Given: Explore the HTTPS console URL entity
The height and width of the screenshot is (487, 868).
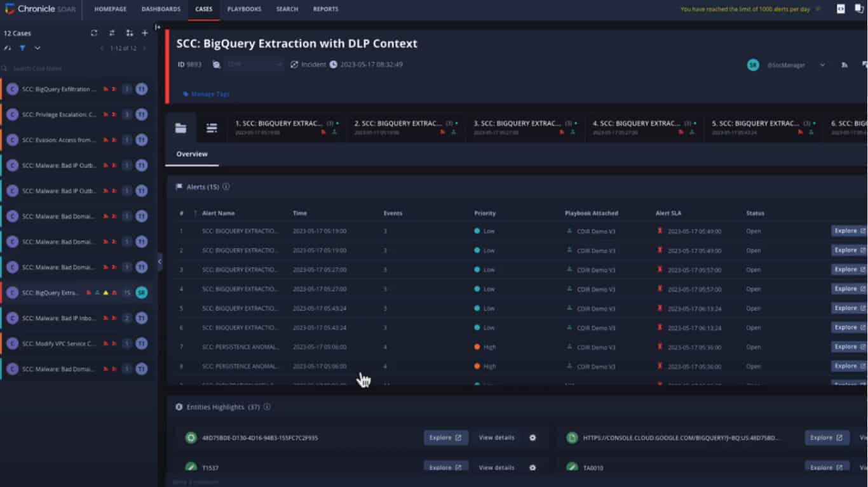Looking at the screenshot, I should [x=827, y=437].
